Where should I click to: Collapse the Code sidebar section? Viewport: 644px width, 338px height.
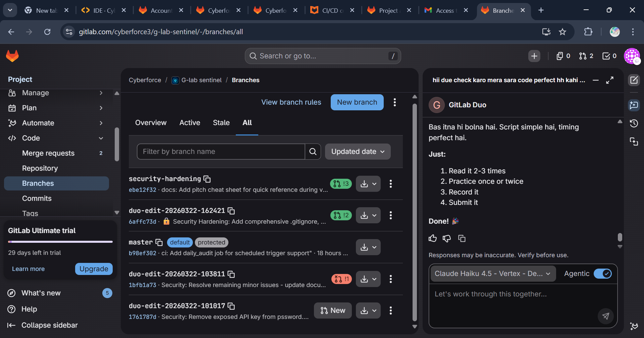(x=56, y=138)
